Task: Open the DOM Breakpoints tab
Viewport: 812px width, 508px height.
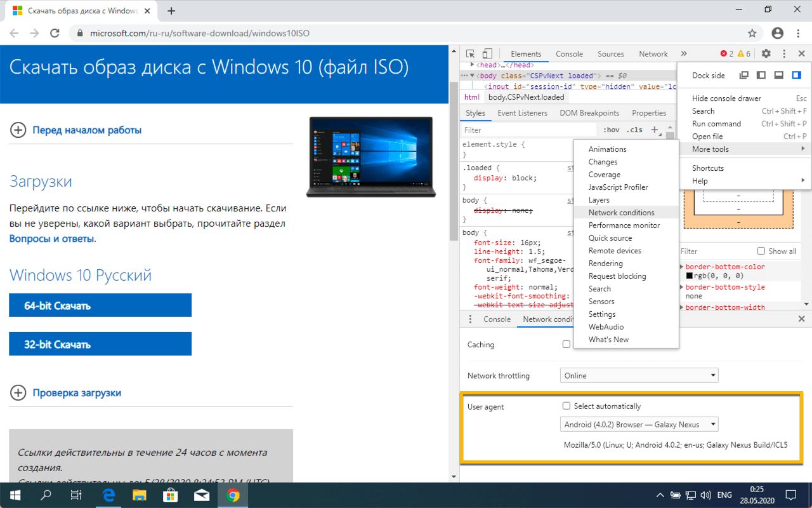Action: pos(589,113)
